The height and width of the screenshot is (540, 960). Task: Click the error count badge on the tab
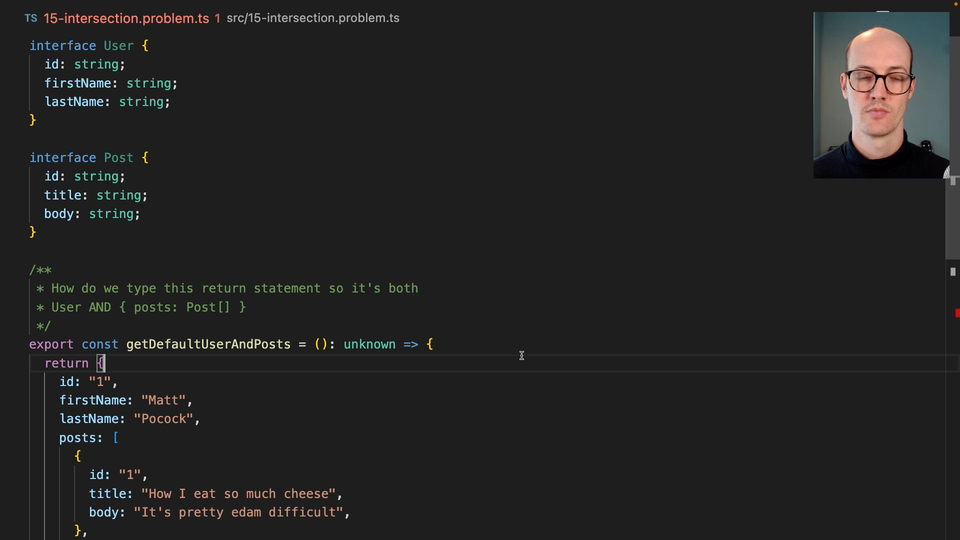217,19
